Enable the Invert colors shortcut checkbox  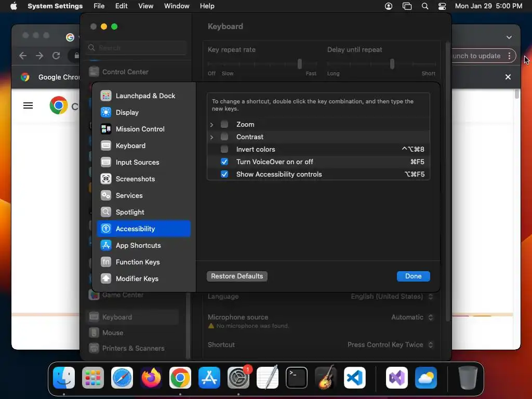[224, 149]
